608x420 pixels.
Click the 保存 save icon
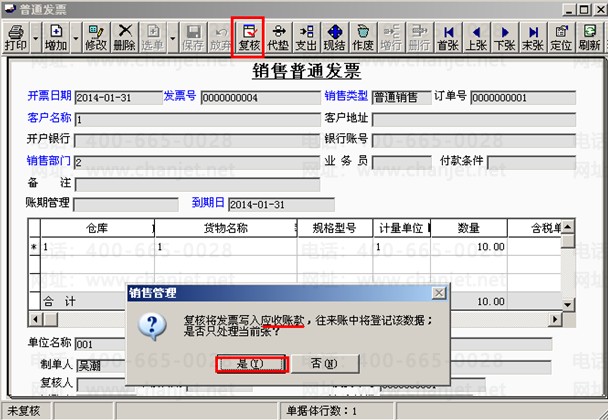193,38
